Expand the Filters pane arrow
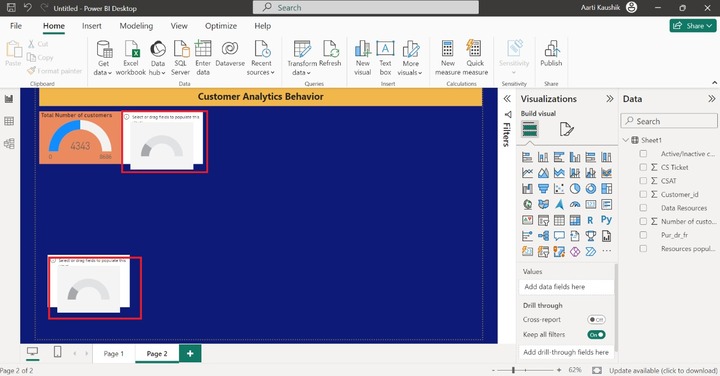 click(507, 99)
